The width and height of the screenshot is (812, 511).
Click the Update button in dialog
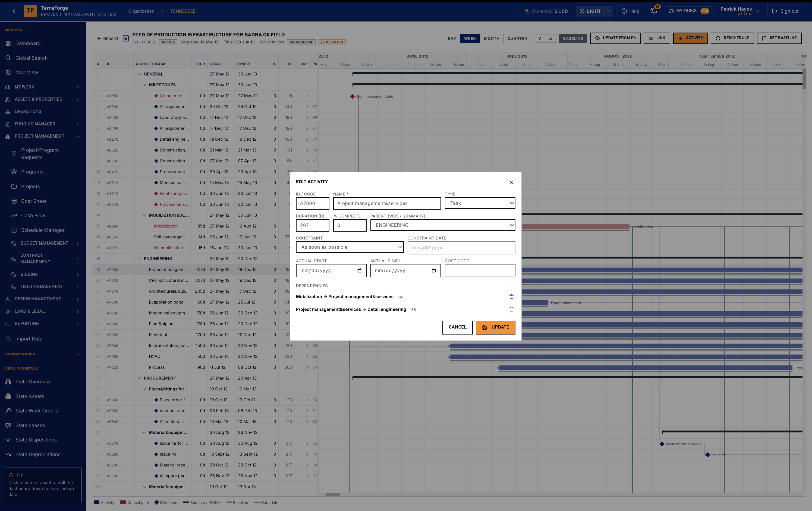coord(495,327)
